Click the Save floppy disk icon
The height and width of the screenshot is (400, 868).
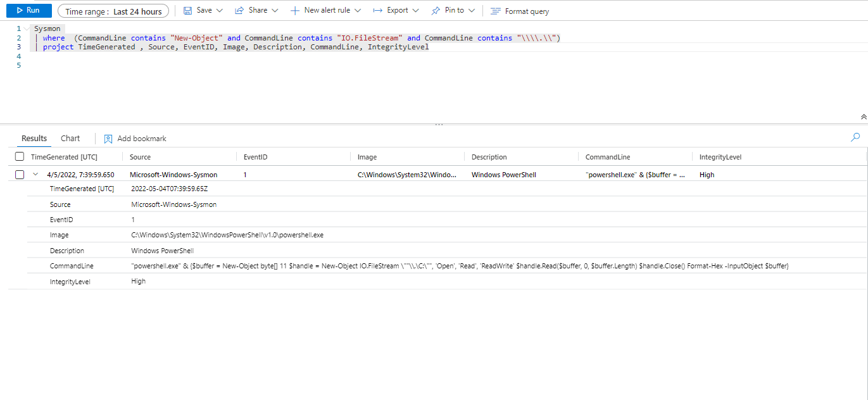tap(187, 11)
